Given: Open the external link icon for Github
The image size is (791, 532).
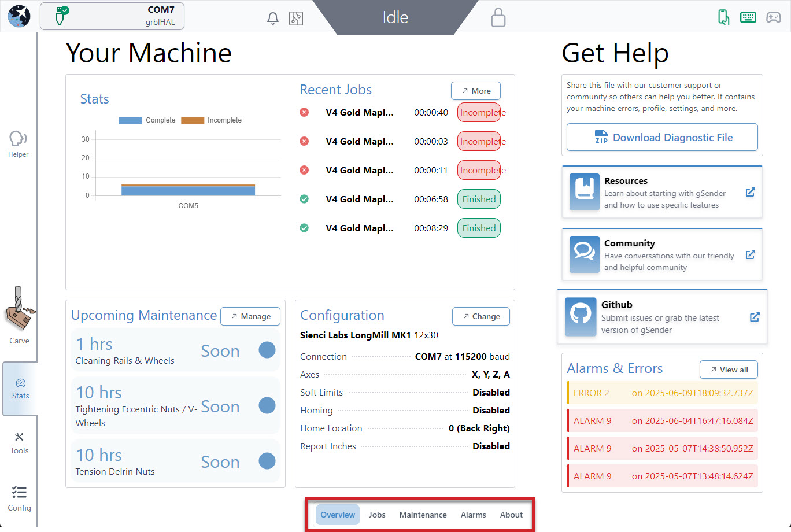Looking at the screenshot, I should tap(755, 317).
